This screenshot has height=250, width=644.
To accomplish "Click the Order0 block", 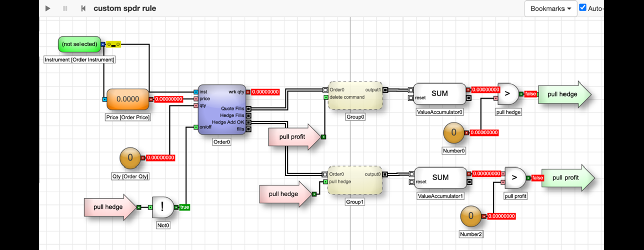I will click(x=222, y=110).
